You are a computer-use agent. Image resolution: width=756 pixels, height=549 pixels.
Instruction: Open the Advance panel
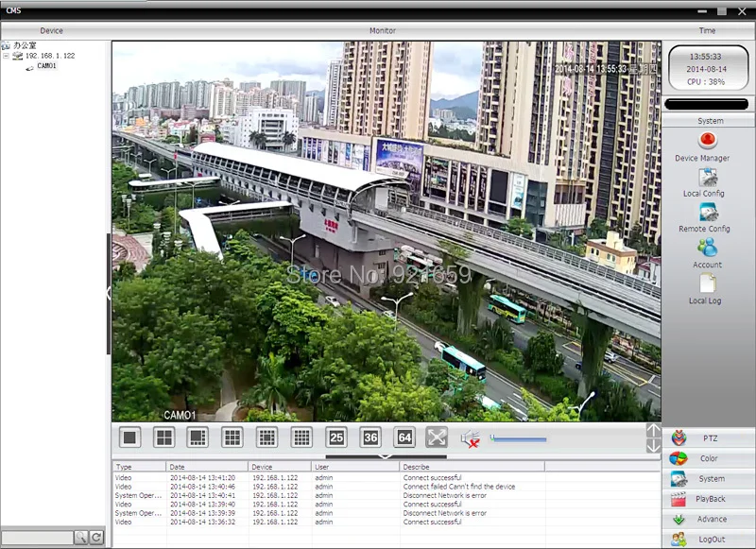pos(709,519)
